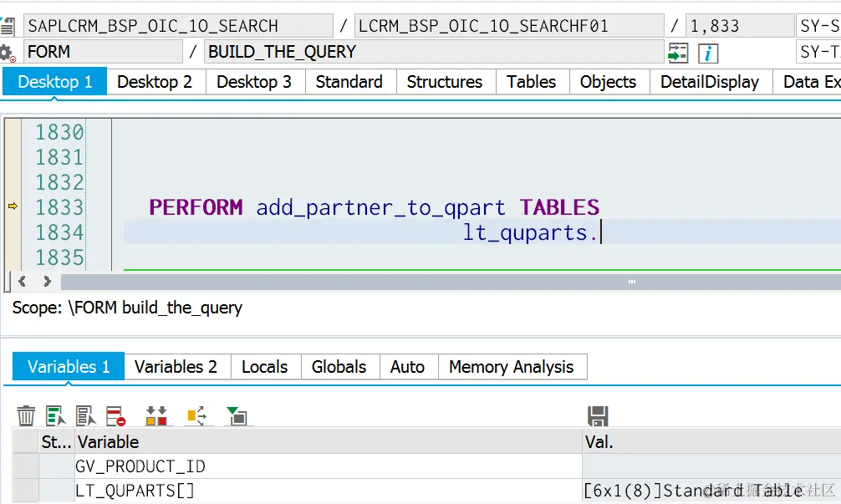Image resolution: width=841 pixels, height=504 pixels.
Task: Click the Val. column header
Action: pos(711,442)
